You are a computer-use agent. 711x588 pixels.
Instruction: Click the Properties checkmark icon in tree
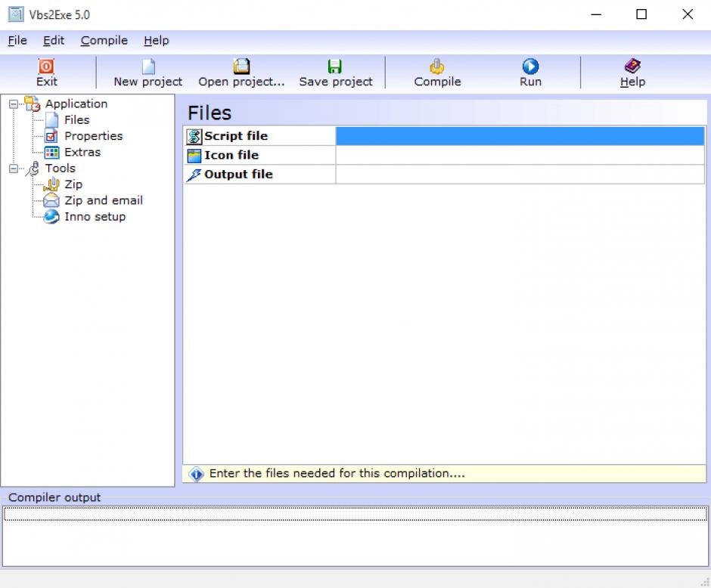pos(51,136)
